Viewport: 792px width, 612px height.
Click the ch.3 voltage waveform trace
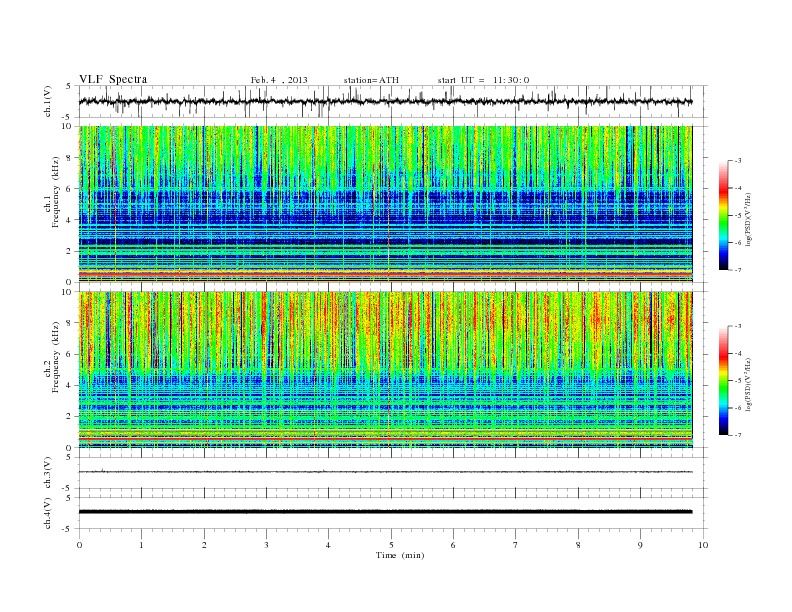(x=385, y=472)
